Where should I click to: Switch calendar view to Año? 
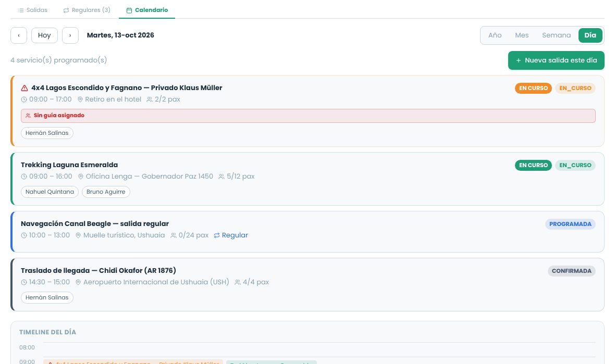pos(495,35)
